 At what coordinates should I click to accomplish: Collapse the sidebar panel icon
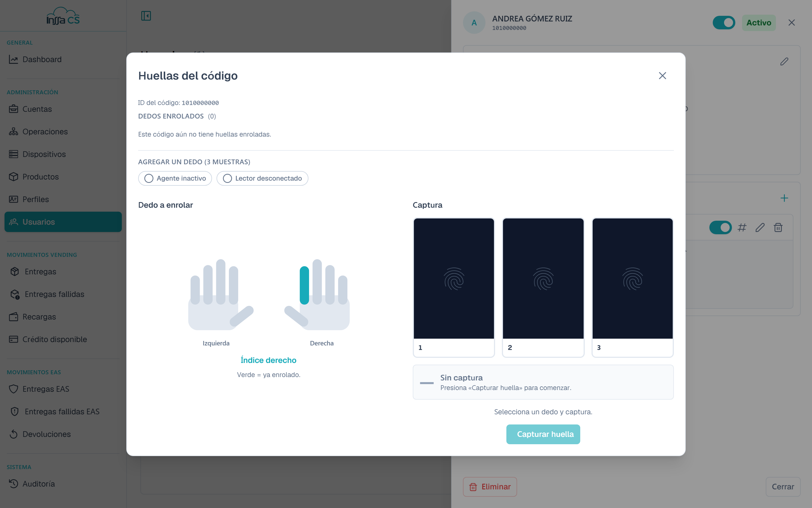[x=146, y=16]
